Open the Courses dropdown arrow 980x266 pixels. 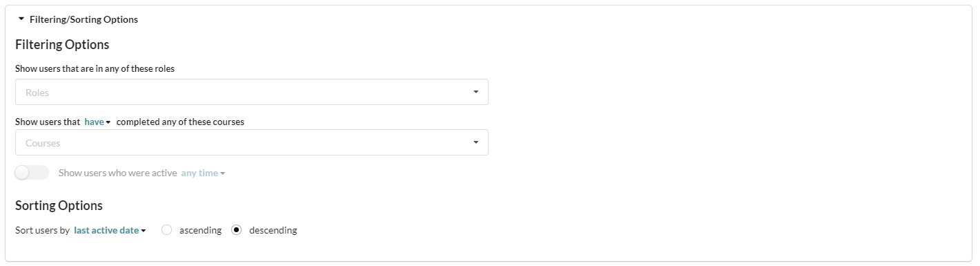pyautogui.click(x=476, y=142)
